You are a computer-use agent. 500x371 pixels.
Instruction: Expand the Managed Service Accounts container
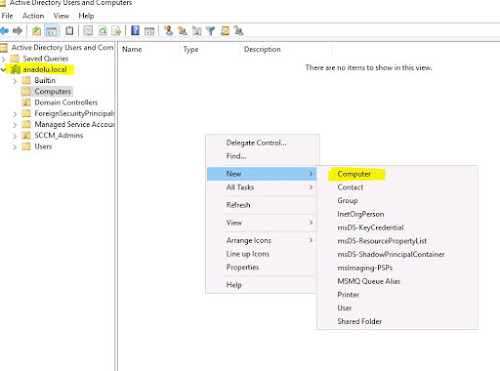pos(15,125)
